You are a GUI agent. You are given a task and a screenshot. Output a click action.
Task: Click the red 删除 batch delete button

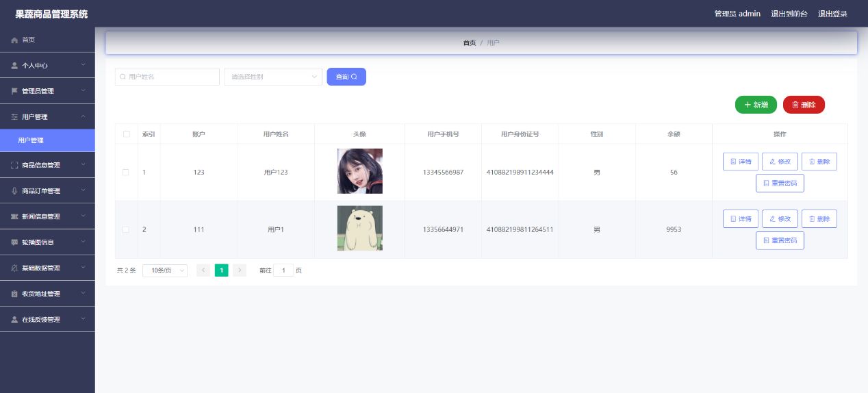coord(804,105)
